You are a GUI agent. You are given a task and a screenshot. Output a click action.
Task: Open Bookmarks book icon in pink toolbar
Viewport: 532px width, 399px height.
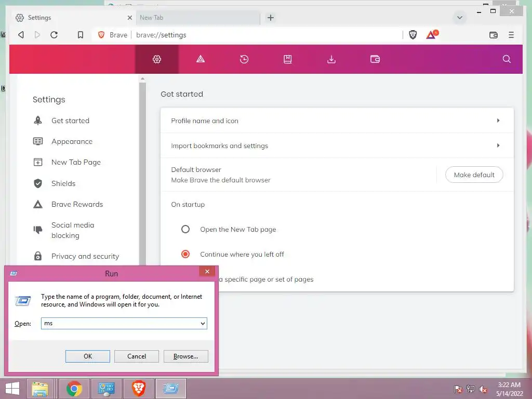(x=288, y=59)
